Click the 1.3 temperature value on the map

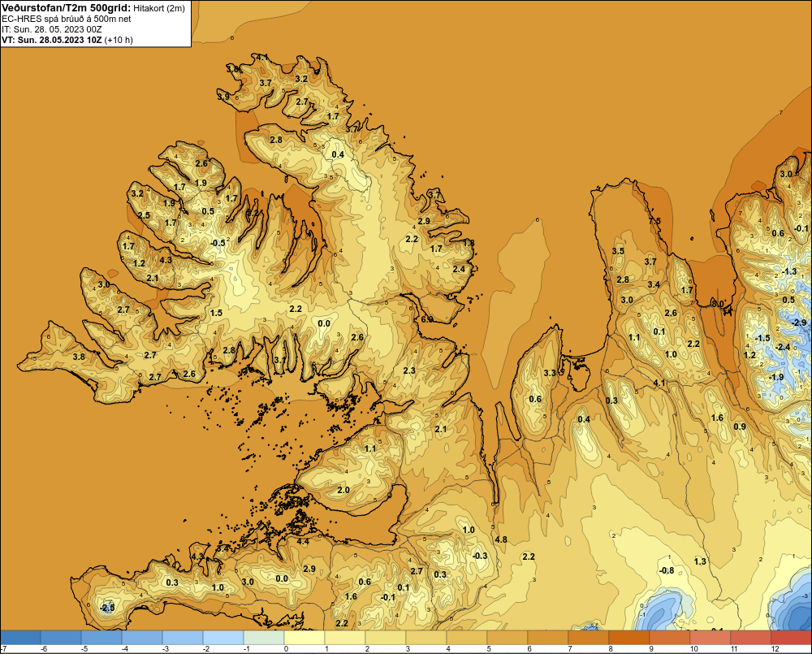700,561
